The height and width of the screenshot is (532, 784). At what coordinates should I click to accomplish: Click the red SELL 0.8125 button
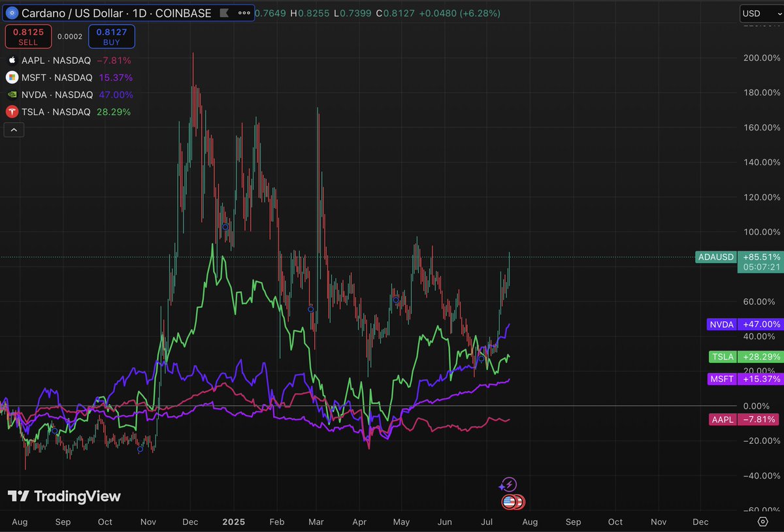(28, 37)
